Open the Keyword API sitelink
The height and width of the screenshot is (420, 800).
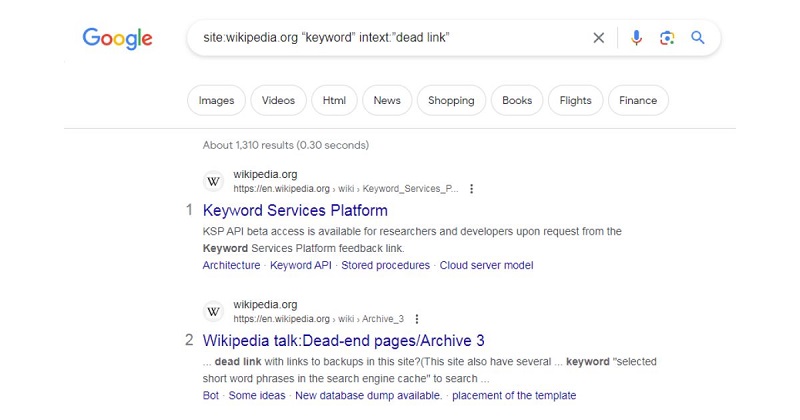point(301,265)
